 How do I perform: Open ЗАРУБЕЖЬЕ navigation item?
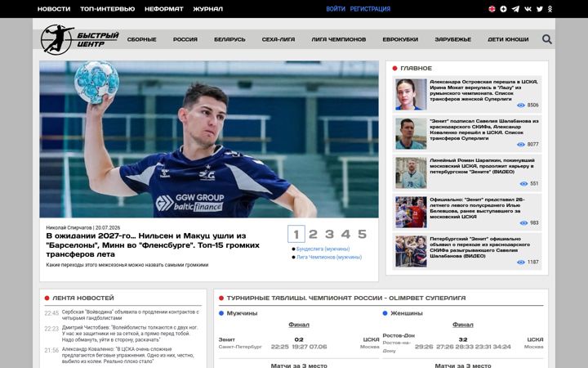click(x=452, y=39)
